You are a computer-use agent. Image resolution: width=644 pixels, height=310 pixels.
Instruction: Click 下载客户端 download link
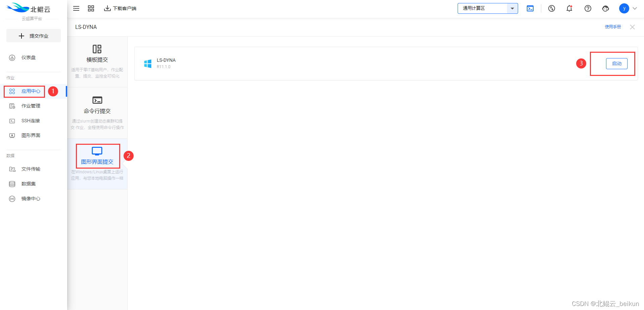tap(120, 8)
